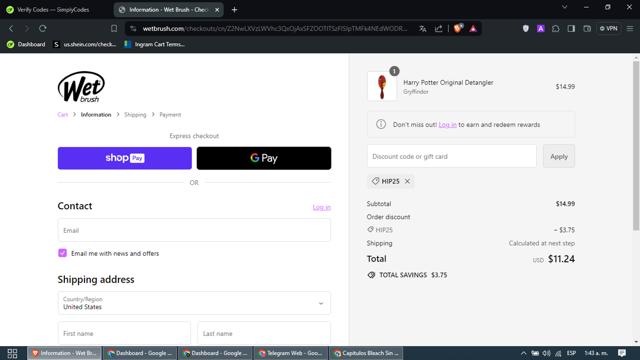
Task: Remove the HIP25 discount code tag
Action: click(407, 181)
